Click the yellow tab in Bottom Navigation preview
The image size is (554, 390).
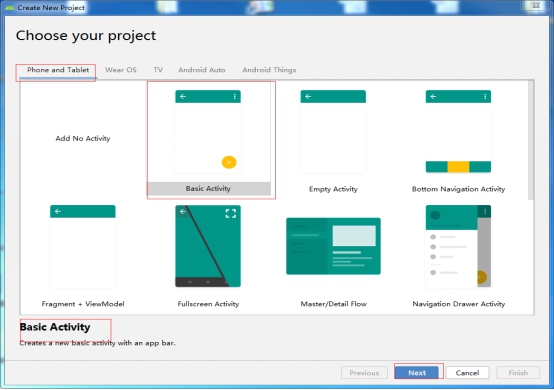(458, 167)
